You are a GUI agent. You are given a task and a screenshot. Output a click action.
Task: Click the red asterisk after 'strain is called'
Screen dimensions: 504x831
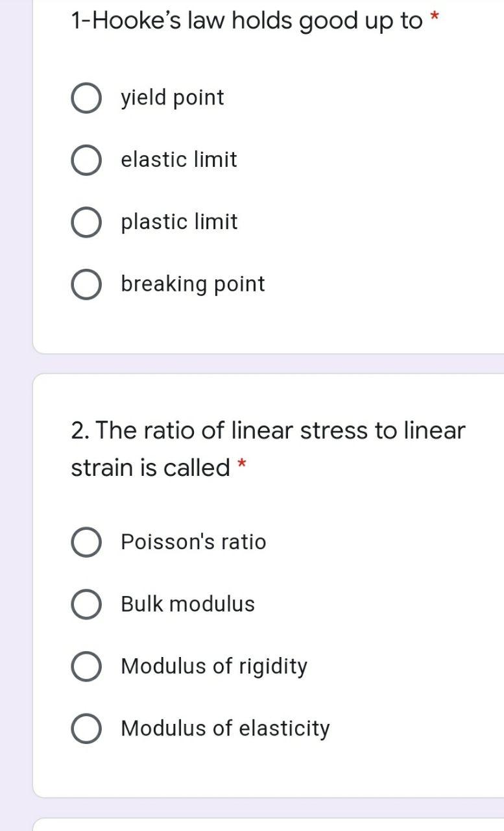[x=241, y=463]
